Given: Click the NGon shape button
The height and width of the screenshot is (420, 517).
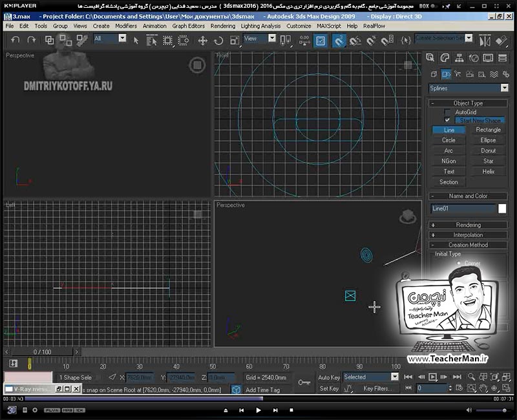Looking at the screenshot, I should point(448,161).
